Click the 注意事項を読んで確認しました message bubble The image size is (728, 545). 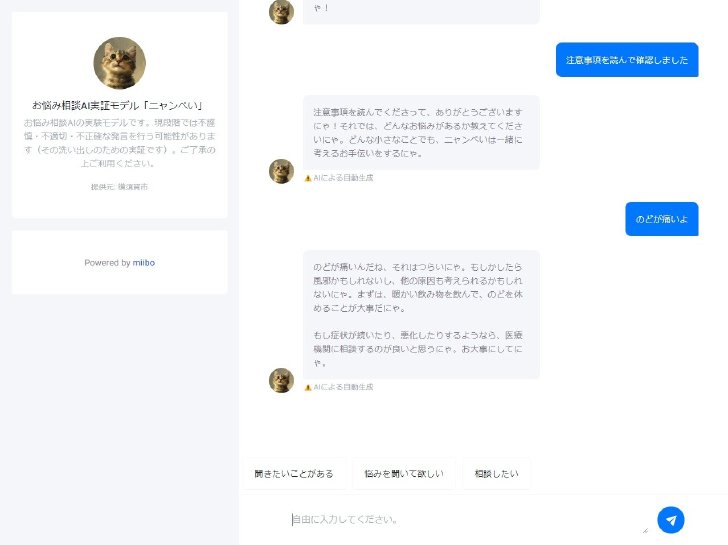(x=627, y=60)
